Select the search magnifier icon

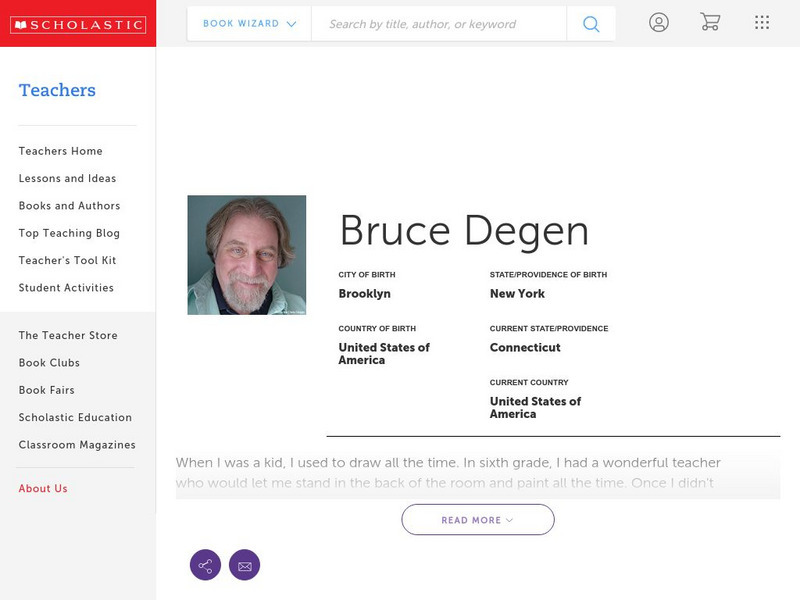(590, 22)
